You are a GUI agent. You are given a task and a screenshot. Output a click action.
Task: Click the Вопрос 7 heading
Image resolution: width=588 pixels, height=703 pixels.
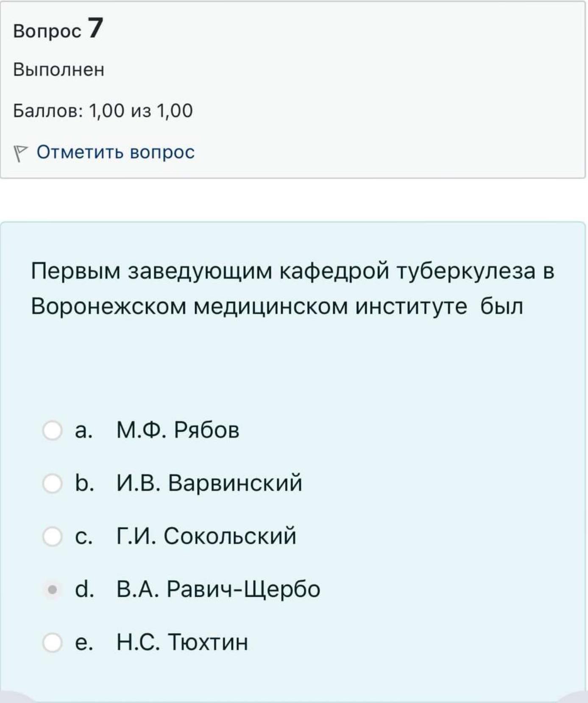59,29
